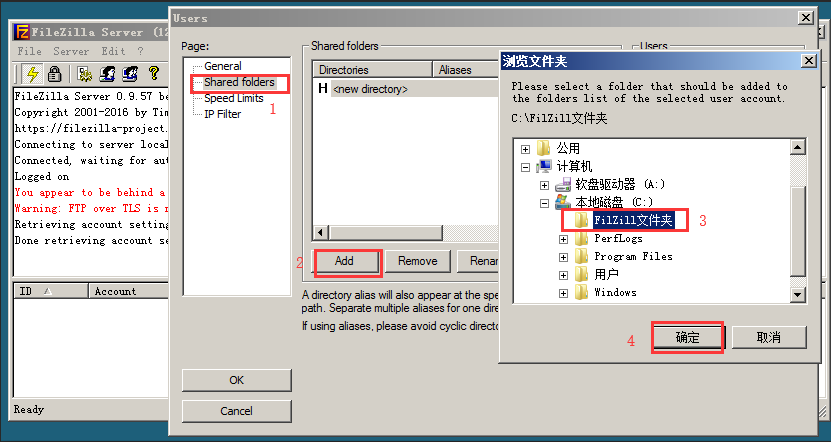The height and width of the screenshot is (442, 831).
Task: Click the yellow question mark help icon
Action: tap(153, 73)
